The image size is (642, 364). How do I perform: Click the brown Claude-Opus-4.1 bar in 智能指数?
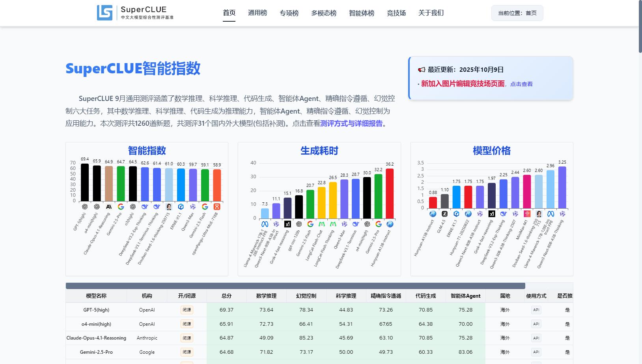click(109, 183)
